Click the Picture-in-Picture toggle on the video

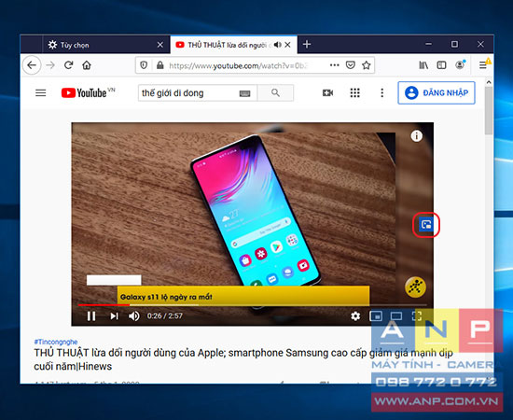pyautogui.click(x=426, y=225)
